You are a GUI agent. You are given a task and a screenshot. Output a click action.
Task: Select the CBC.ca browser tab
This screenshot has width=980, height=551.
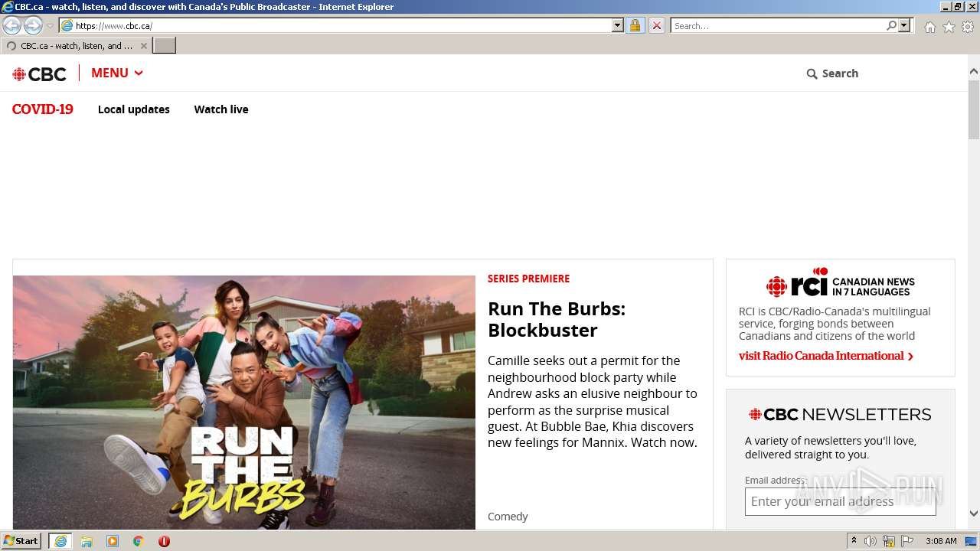pyautogui.click(x=76, y=46)
